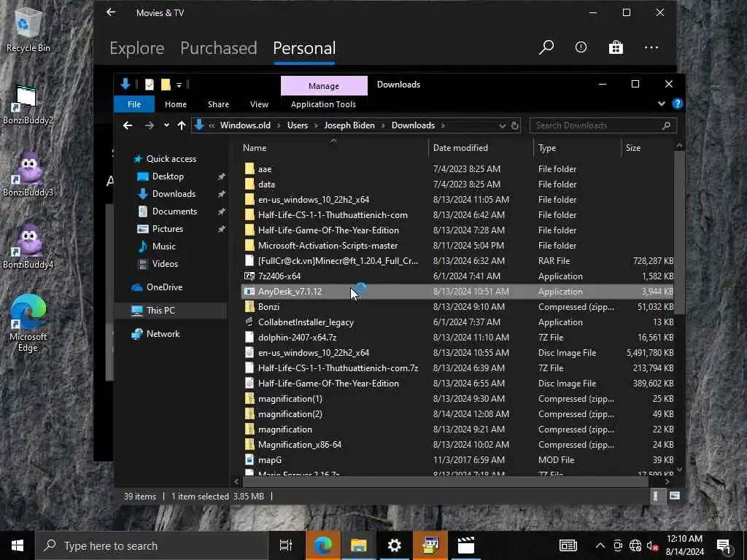This screenshot has height=560, width=747.
Task: Refresh the Downloads folder view
Action: (514, 125)
